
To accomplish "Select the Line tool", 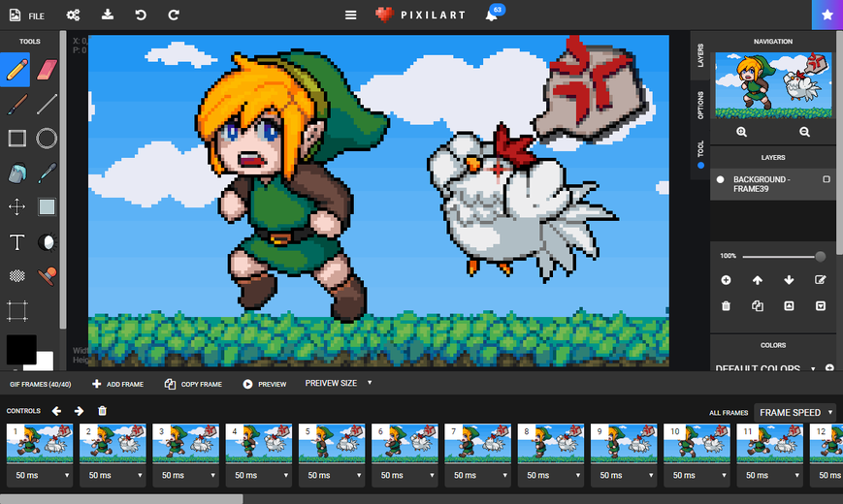I will 47,105.
